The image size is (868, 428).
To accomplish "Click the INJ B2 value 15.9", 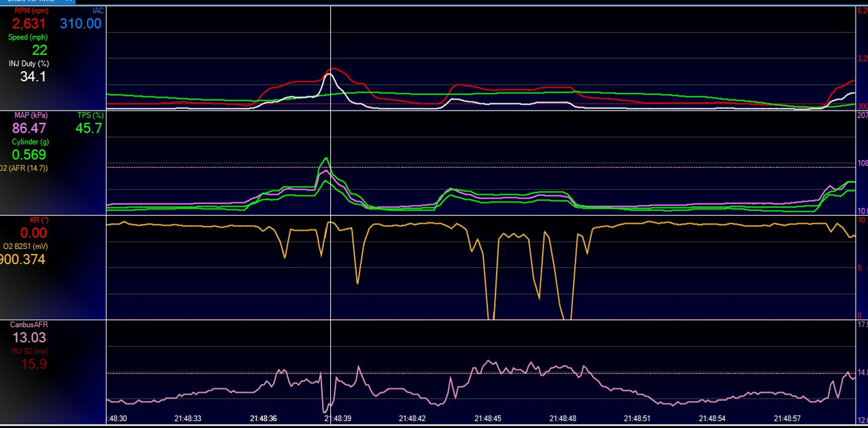I will [x=33, y=364].
